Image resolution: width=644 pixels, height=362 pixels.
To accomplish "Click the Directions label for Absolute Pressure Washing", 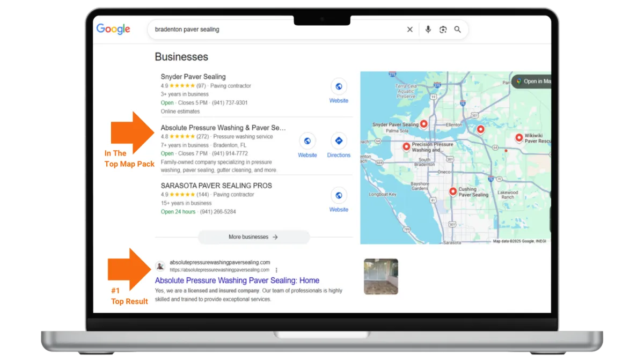I will click(339, 155).
